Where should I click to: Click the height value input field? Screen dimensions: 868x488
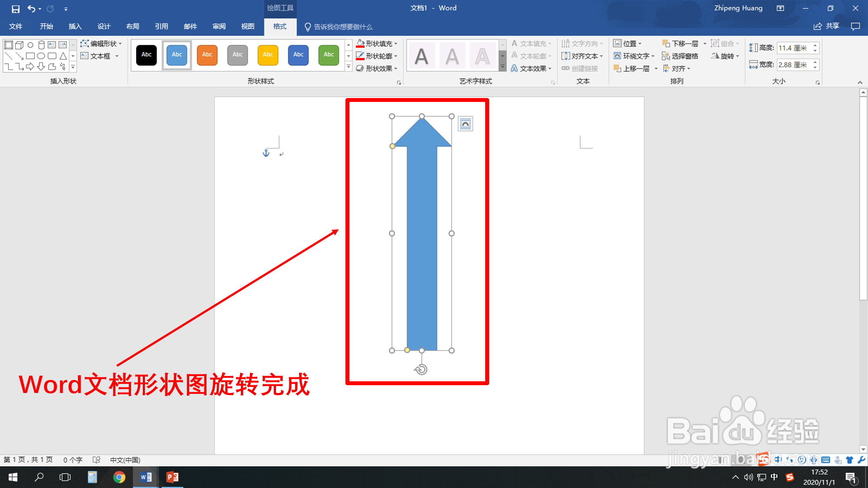pyautogui.click(x=793, y=48)
